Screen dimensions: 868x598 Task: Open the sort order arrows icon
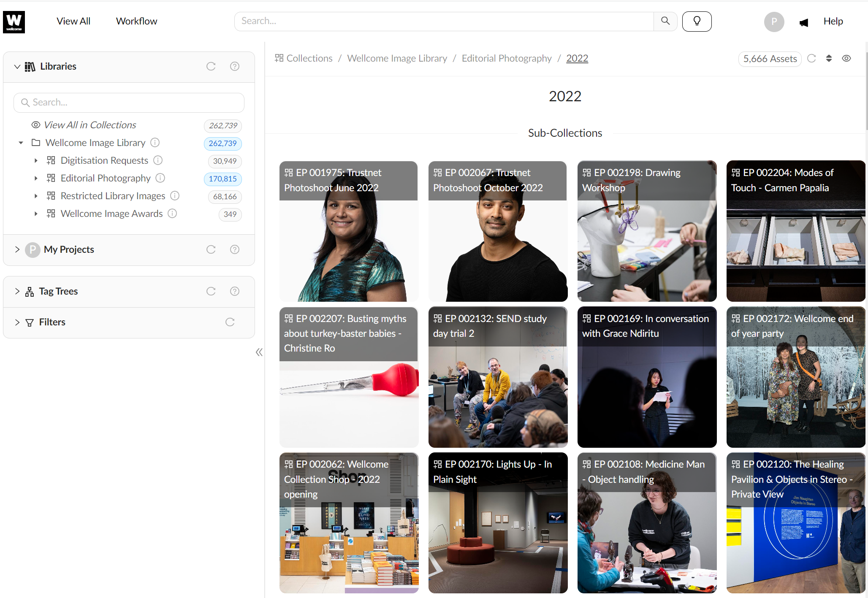(829, 58)
